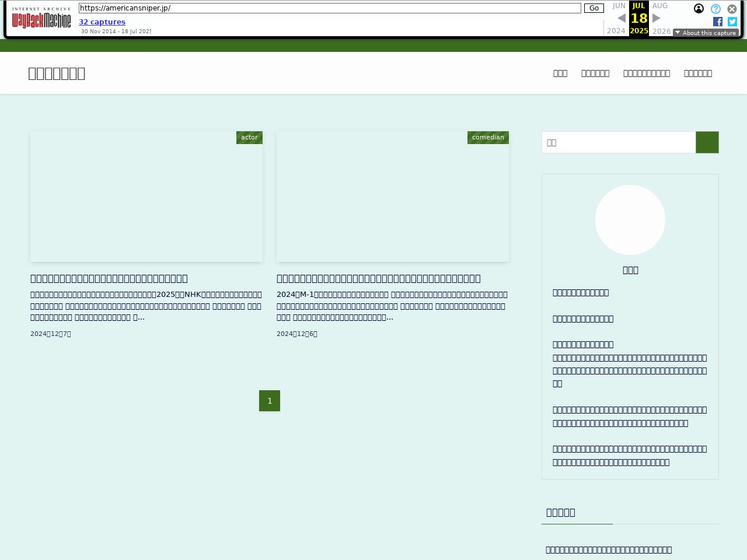Jump to the JUN month capture
Image resolution: width=747 pixels, height=560 pixels.
coord(619,6)
